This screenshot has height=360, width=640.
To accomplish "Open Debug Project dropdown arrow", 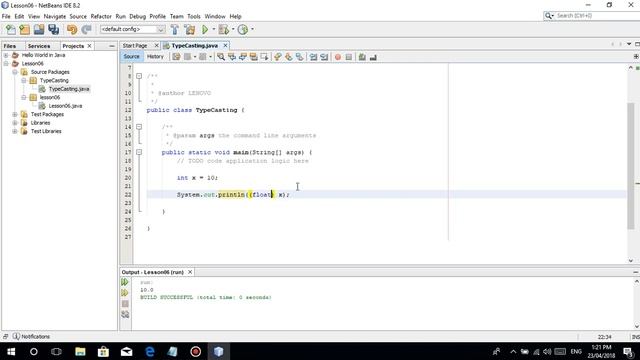I will 233,29.
